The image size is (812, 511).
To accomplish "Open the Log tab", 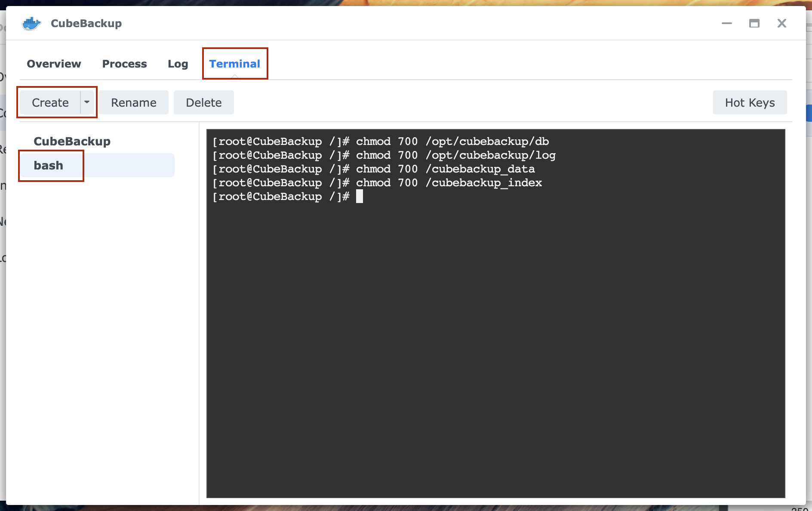I will pyautogui.click(x=178, y=64).
